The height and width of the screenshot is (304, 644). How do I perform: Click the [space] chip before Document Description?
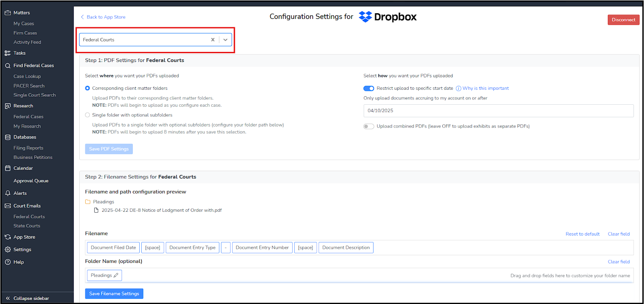point(305,248)
